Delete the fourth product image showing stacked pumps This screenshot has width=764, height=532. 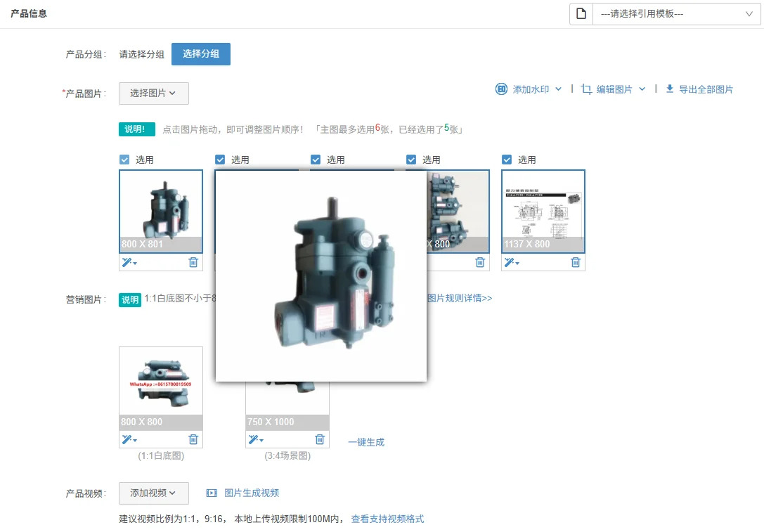coord(480,263)
